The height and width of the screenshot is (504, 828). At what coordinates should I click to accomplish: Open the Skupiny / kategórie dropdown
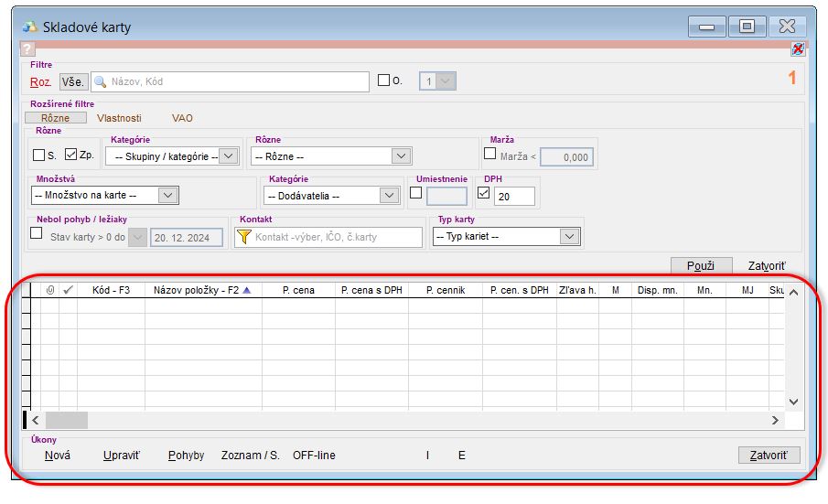click(x=228, y=156)
